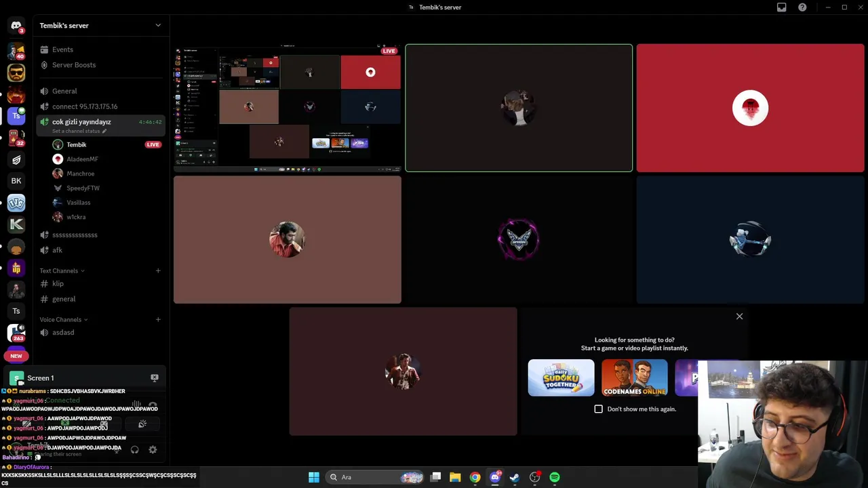
Task: Collapse the Voice Channels category
Action: point(63,320)
